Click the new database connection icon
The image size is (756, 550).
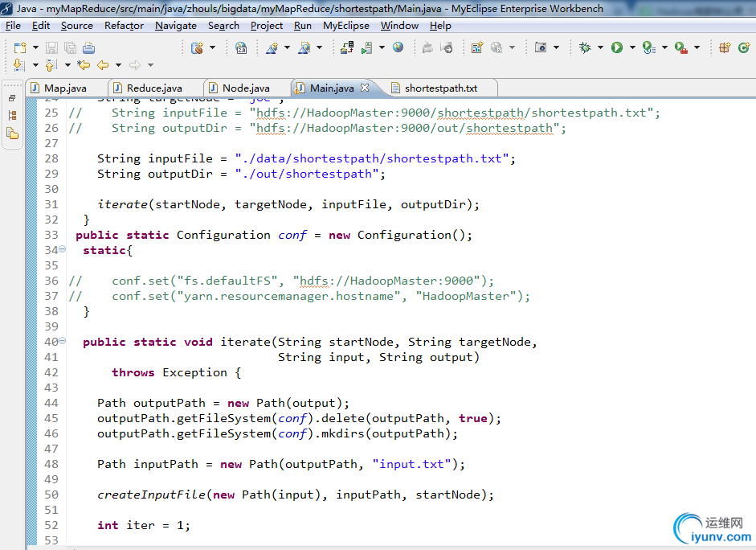point(197,47)
